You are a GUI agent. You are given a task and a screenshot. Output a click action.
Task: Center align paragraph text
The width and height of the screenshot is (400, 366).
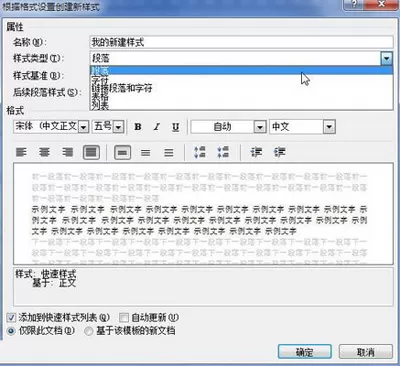tap(44, 153)
